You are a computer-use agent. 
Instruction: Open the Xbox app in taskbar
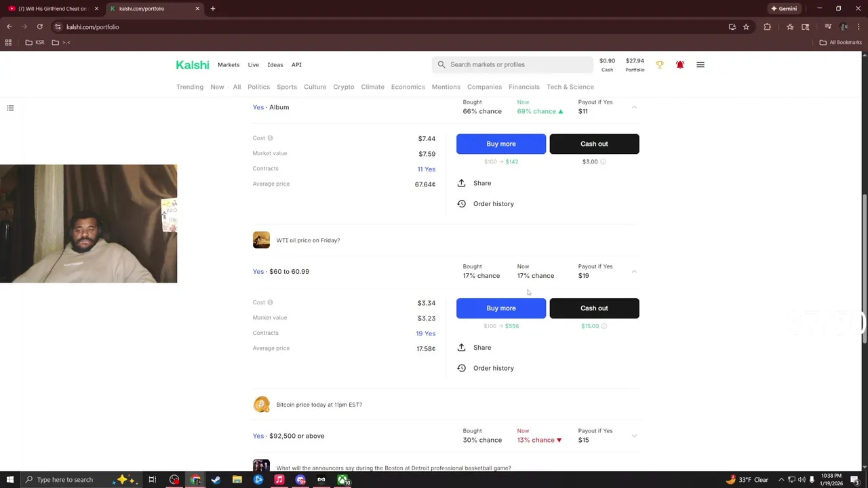point(343,480)
